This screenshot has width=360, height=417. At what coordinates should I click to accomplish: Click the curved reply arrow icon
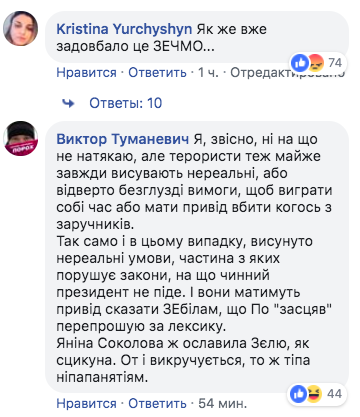tap(68, 103)
